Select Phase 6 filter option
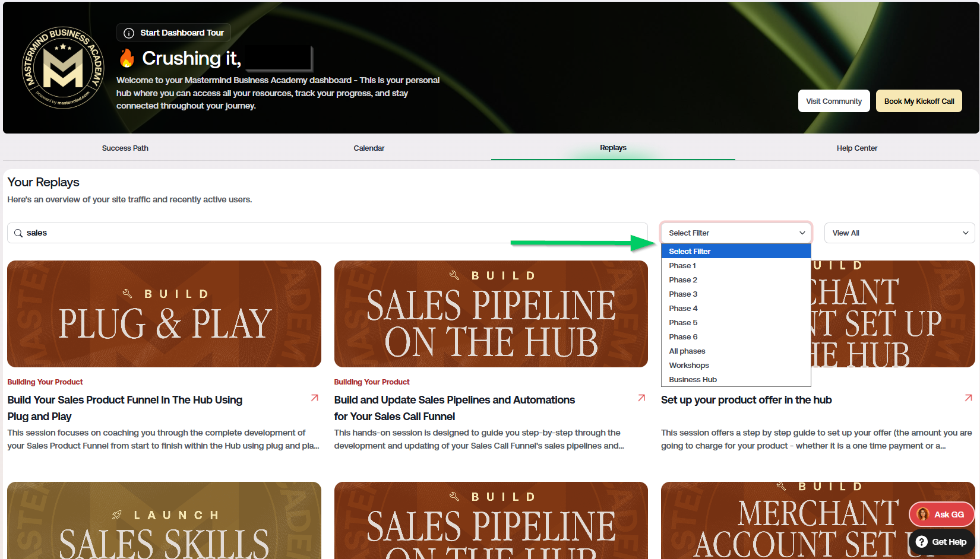This screenshot has height=559, width=980. pos(736,336)
